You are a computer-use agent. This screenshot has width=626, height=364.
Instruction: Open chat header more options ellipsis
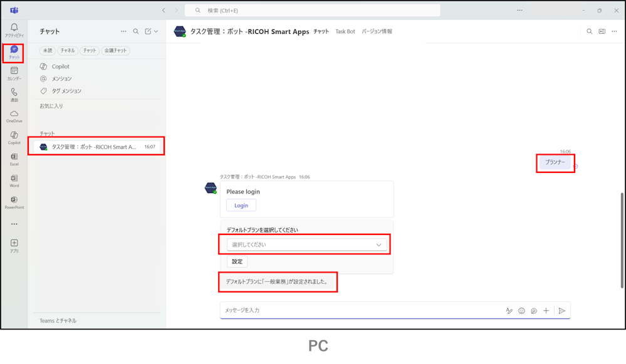(614, 31)
